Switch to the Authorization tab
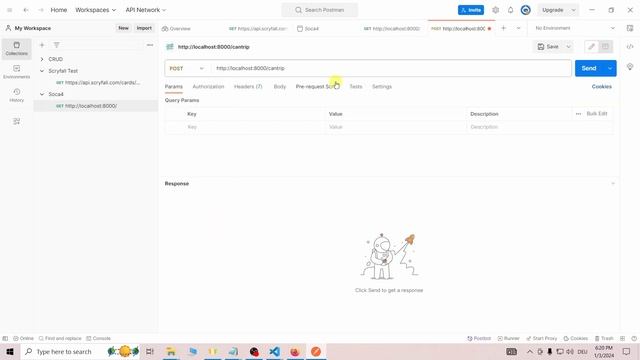This screenshot has height=360, width=640. [x=208, y=87]
